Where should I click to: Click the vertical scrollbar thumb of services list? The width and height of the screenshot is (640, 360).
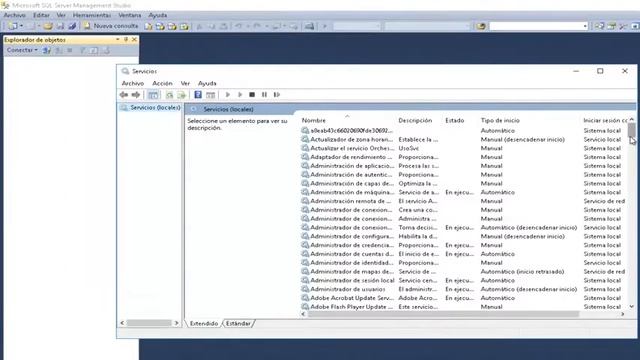(x=631, y=131)
